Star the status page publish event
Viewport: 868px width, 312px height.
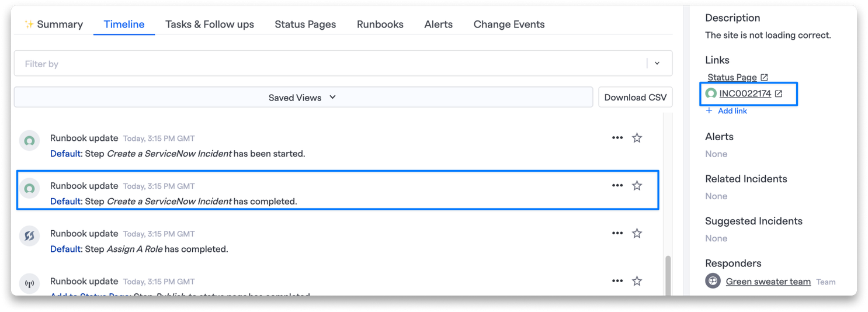click(637, 281)
